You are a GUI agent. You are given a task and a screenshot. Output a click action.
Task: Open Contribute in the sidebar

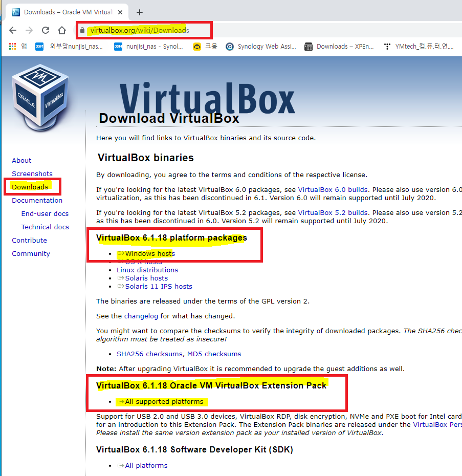(30, 241)
